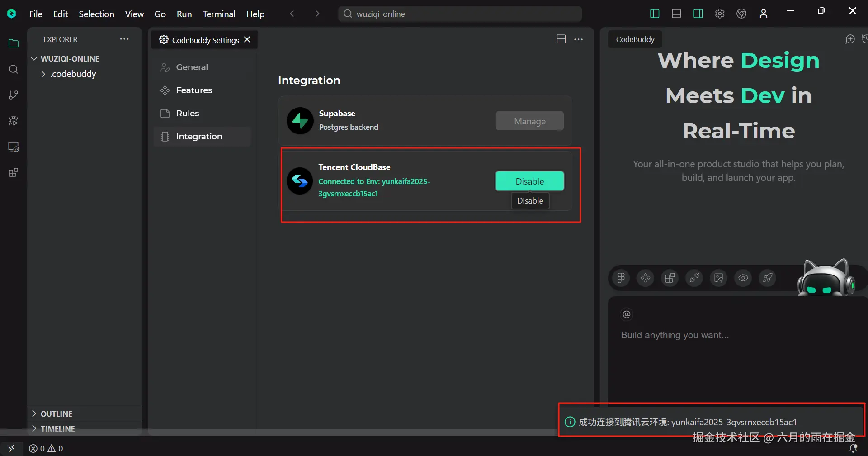
Task: Open the File menu
Action: 36,14
